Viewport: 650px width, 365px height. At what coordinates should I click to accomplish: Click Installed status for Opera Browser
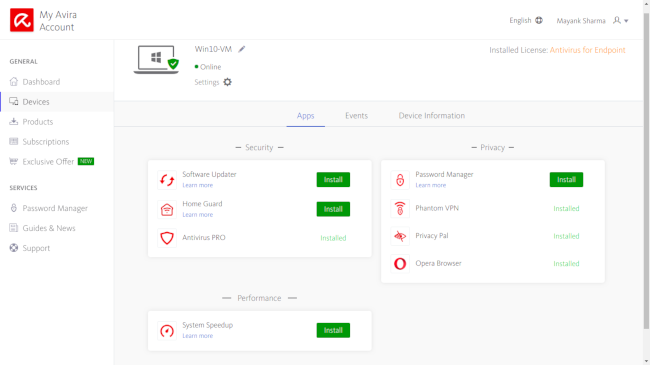[566, 264]
